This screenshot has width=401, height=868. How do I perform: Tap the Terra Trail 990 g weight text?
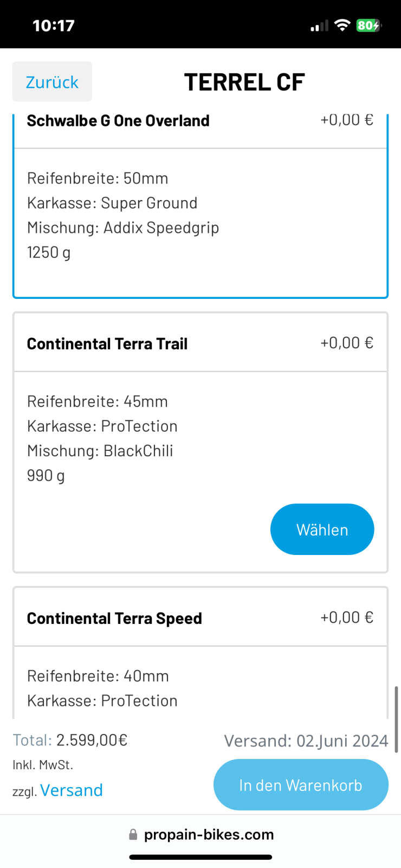pos(46,476)
